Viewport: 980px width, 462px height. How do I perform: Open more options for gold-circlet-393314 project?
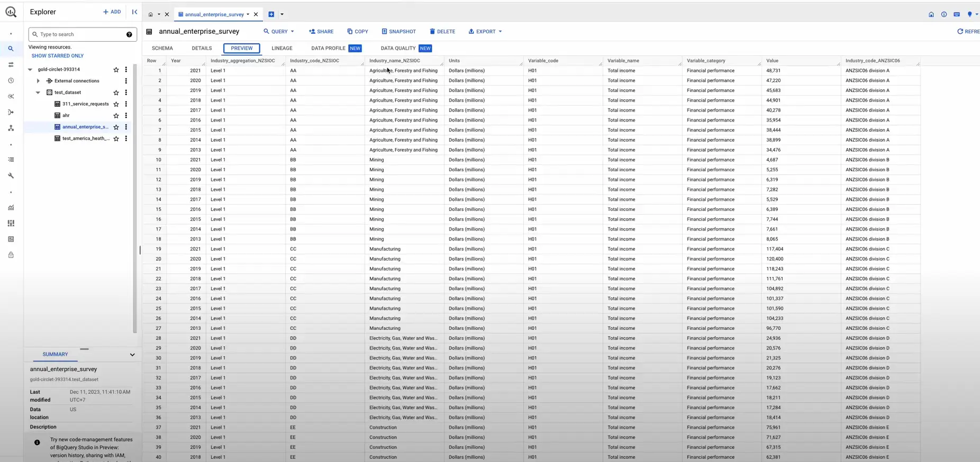[x=126, y=69]
